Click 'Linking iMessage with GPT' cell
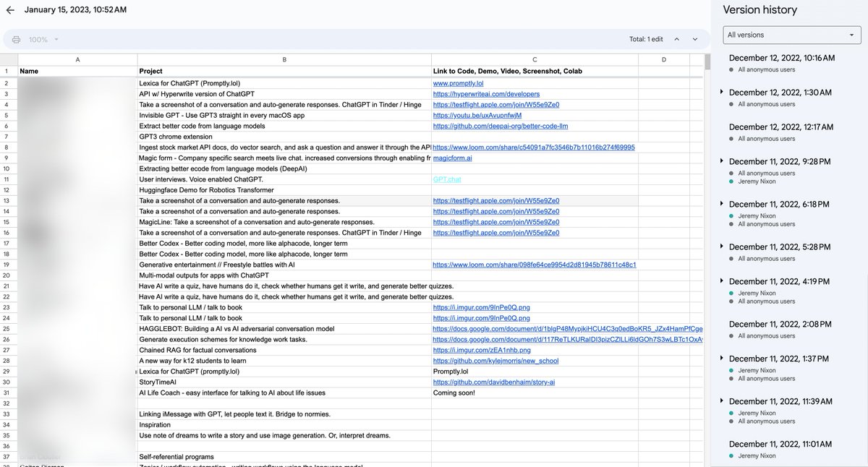This screenshot has height=467, width=868. (x=284, y=414)
